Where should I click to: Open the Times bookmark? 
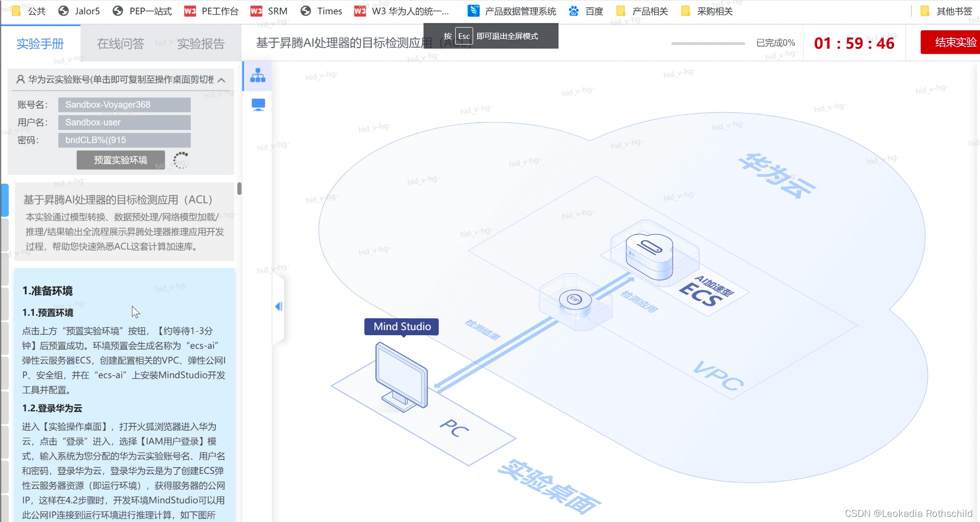[321, 11]
